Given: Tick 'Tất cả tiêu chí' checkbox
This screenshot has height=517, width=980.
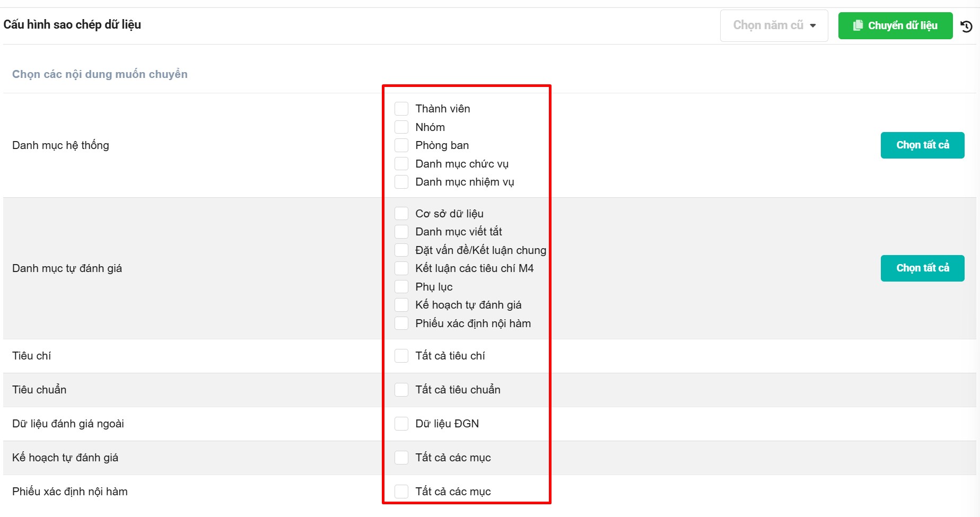Looking at the screenshot, I should [x=401, y=356].
